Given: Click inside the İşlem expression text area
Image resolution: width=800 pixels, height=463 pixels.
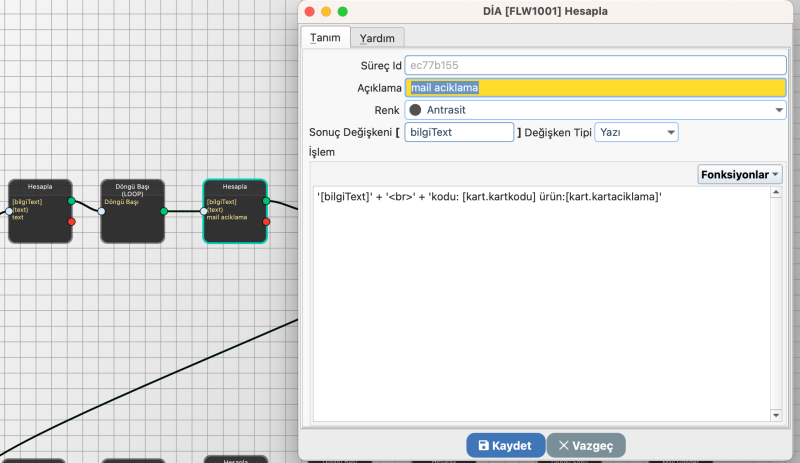Looking at the screenshot, I should [x=540, y=300].
